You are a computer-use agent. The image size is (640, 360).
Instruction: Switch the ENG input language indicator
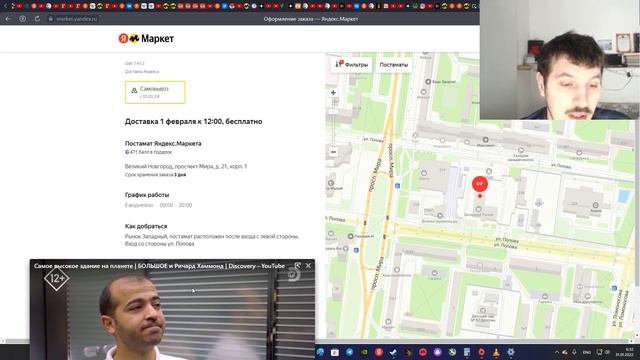(x=587, y=352)
